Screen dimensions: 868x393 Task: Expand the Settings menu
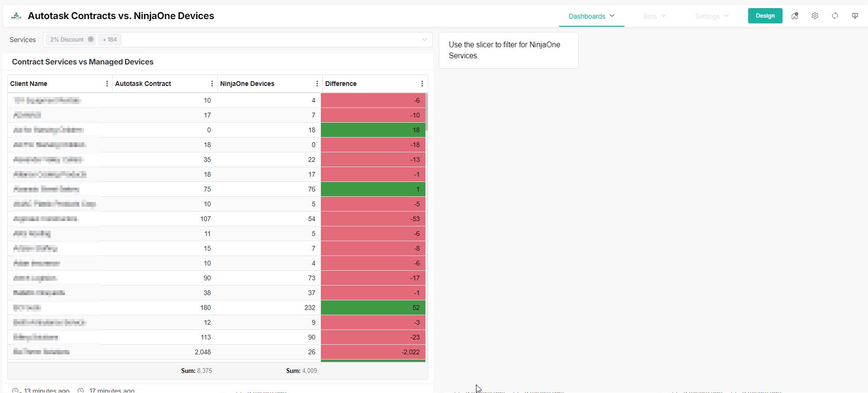(x=711, y=16)
